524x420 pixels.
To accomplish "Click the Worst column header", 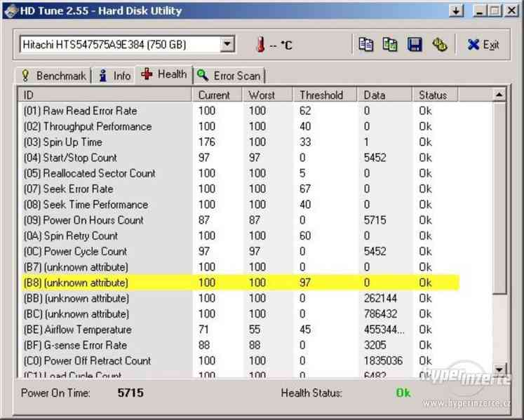I will tap(267, 95).
